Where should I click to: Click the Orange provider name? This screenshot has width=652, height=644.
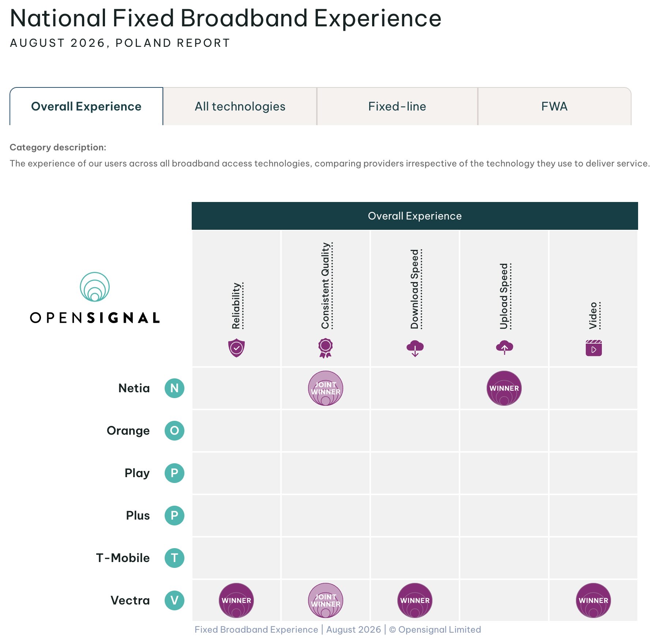coord(128,431)
